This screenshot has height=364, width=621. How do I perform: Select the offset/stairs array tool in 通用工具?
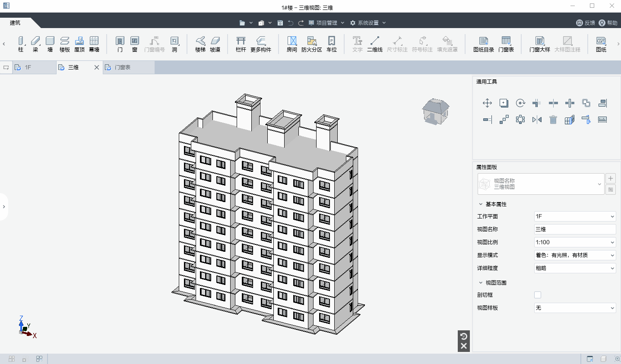[504, 120]
